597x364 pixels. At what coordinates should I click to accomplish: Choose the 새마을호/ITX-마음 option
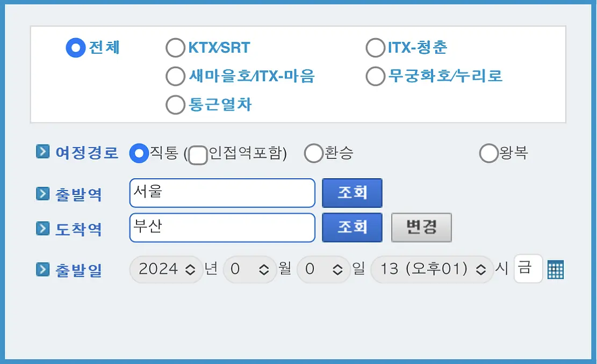tap(175, 76)
